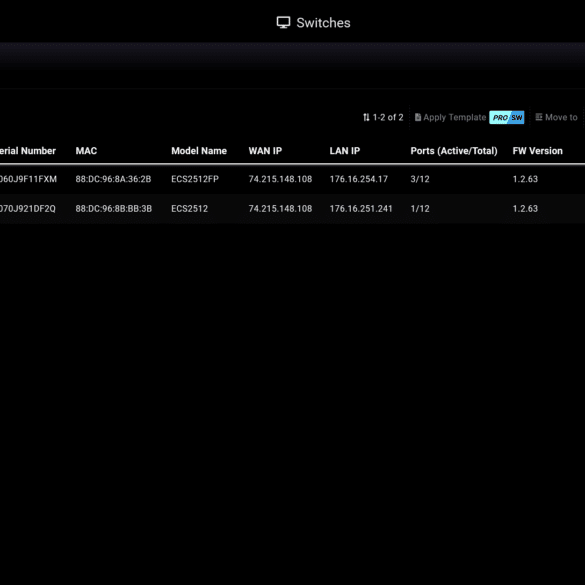The image size is (585, 585).
Task: Sort by Ports (Active/Total) column header
Action: click(x=454, y=151)
